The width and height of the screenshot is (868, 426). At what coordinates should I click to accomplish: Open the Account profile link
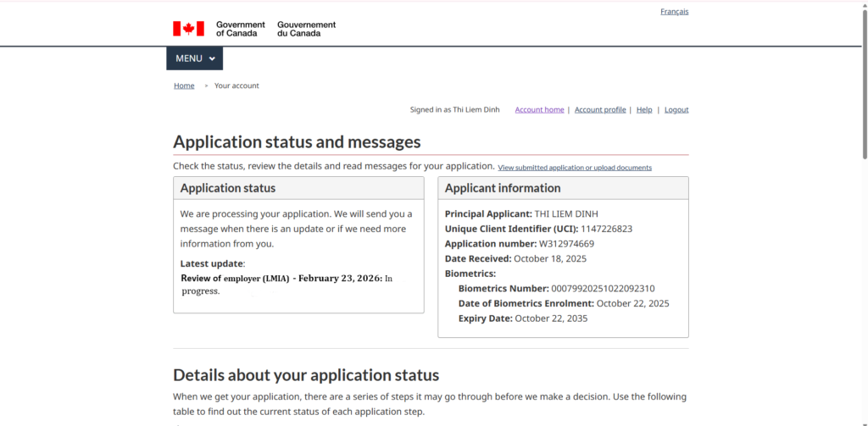pyautogui.click(x=600, y=110)
